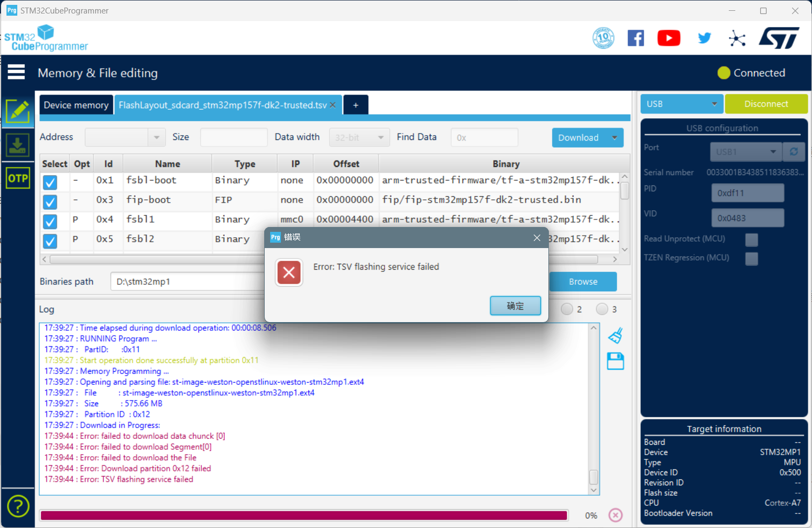The width and height of the screenshot is (812, 528).
Task: Uncheck the fsbl1 partition row
Action: [50, 221]
